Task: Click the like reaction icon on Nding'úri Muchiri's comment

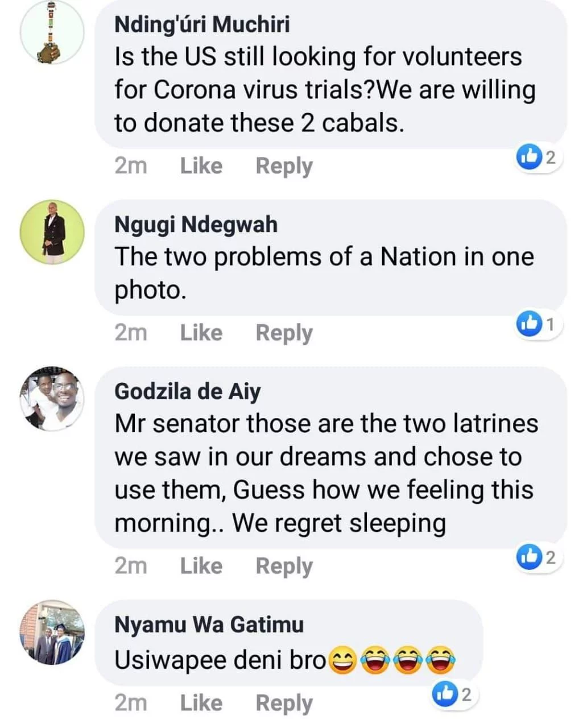Action: (x=528, y=158)
